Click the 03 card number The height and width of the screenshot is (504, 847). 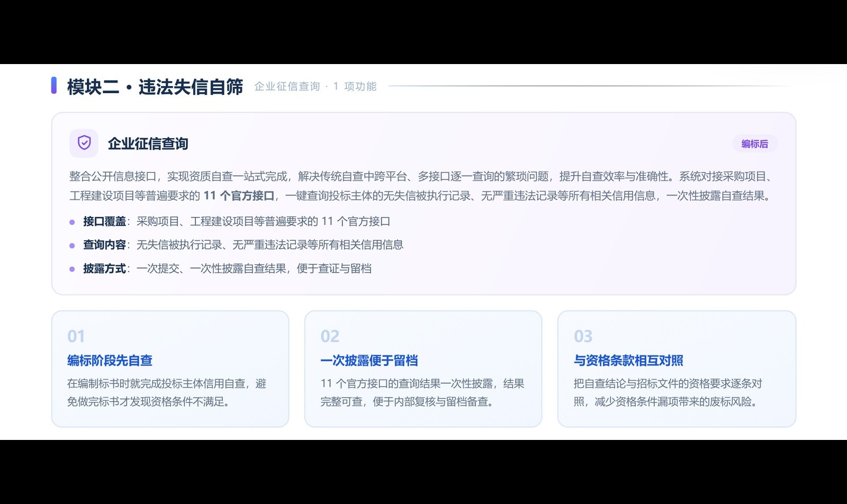(583, 336)
